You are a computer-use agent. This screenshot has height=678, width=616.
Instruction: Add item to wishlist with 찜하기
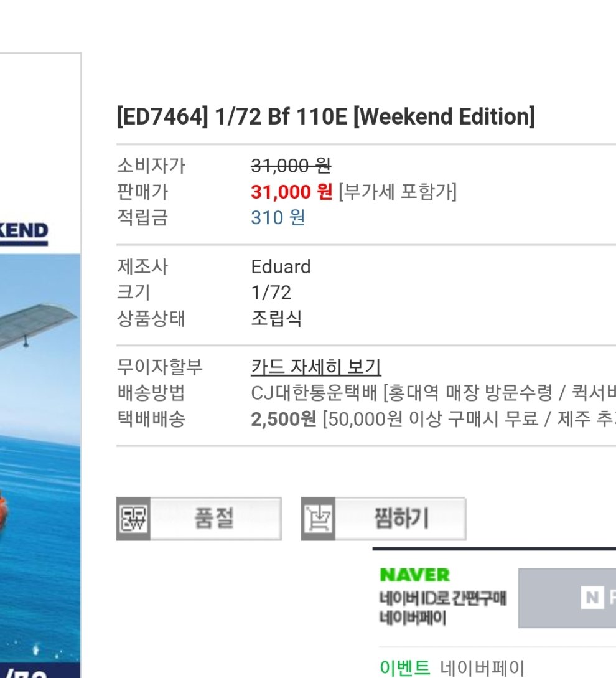pos(400,519)
